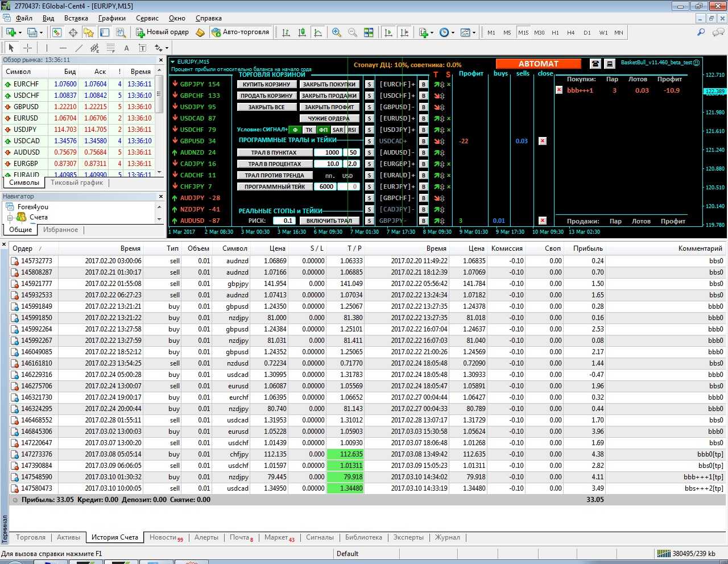Click the orange АВТОМАТ mode indicator

538,64
